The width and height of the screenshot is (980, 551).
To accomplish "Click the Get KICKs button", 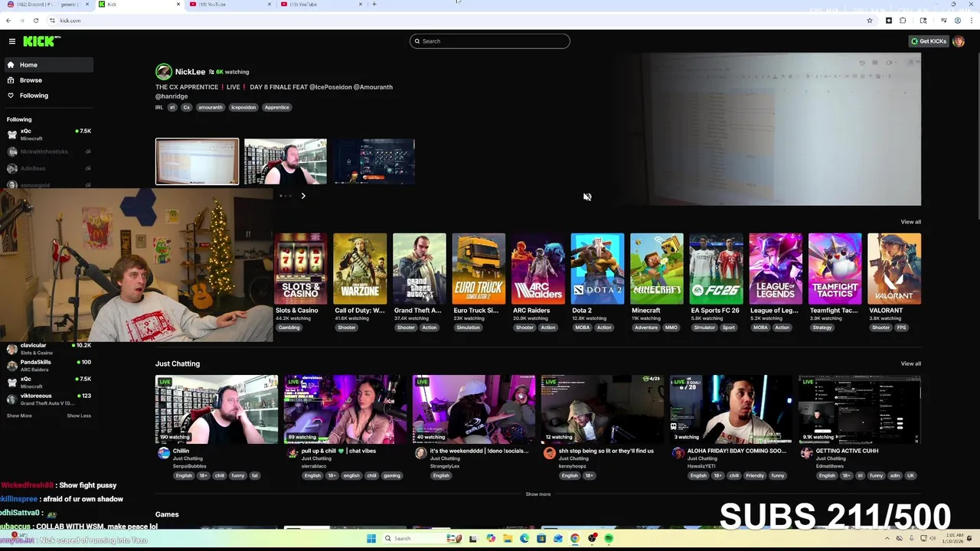I will tap(929, 41).
